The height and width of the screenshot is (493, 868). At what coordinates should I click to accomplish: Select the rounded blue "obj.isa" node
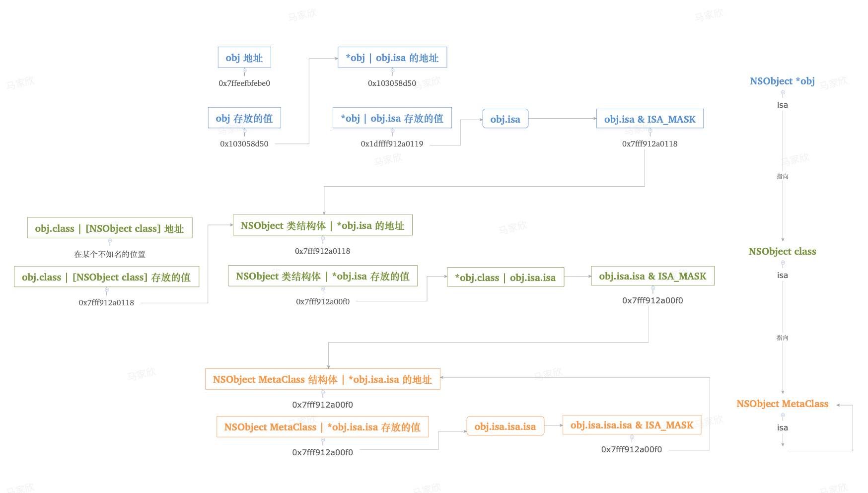(x=505, y=119)
